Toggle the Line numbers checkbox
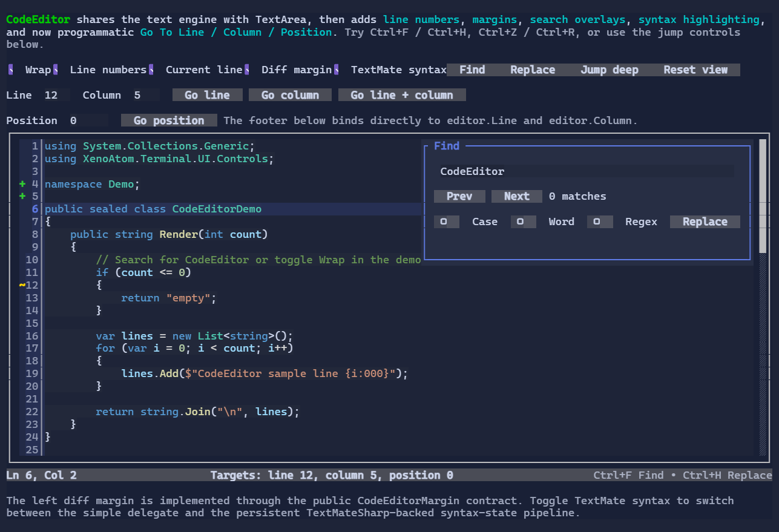779x532 pixels. click(56, 70)
